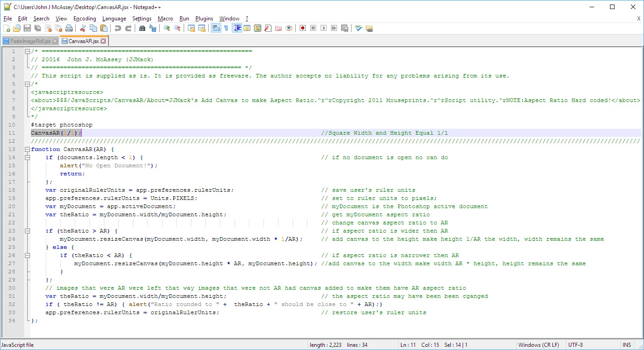Click the macro Playback icon
Screen dimensions: 644x350
(x=324, y=28)
